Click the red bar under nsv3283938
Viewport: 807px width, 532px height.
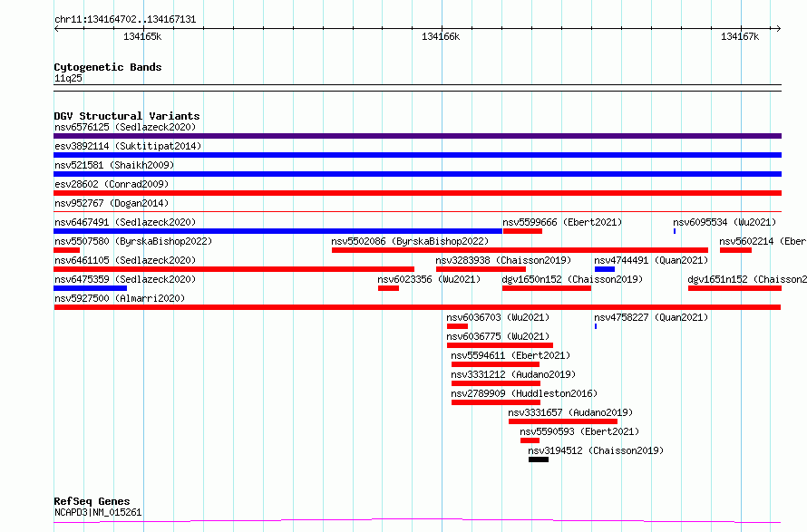tap(481, 269)
